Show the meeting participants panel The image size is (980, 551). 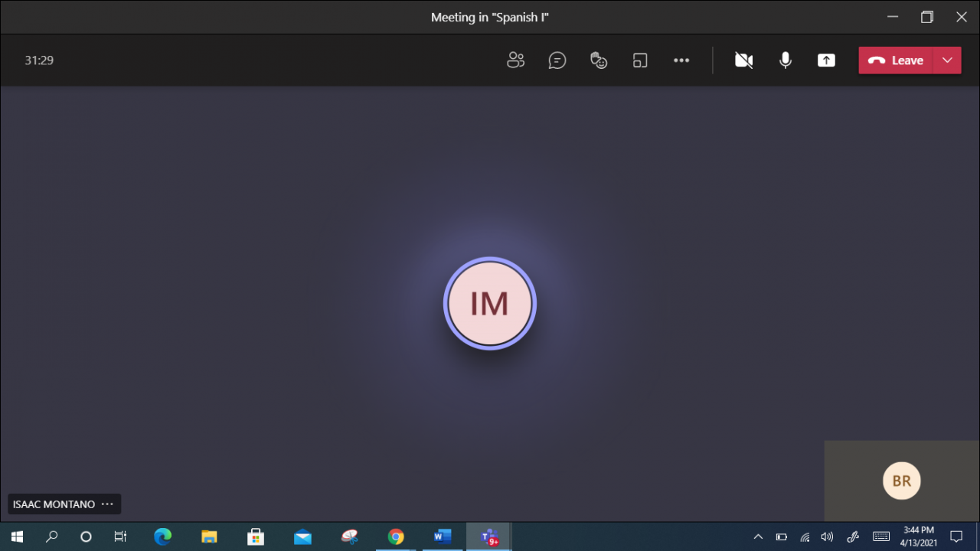[516, 60]
